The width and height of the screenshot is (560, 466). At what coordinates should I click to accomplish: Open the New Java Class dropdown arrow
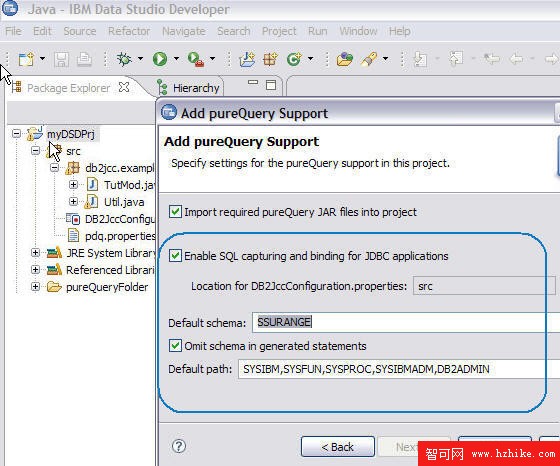coord(310,59)
